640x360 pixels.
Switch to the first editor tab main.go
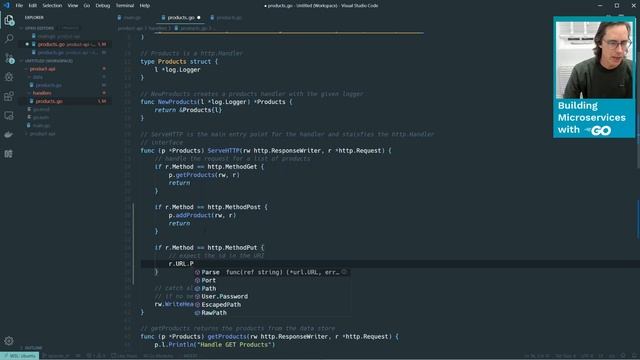coord(131,18)
